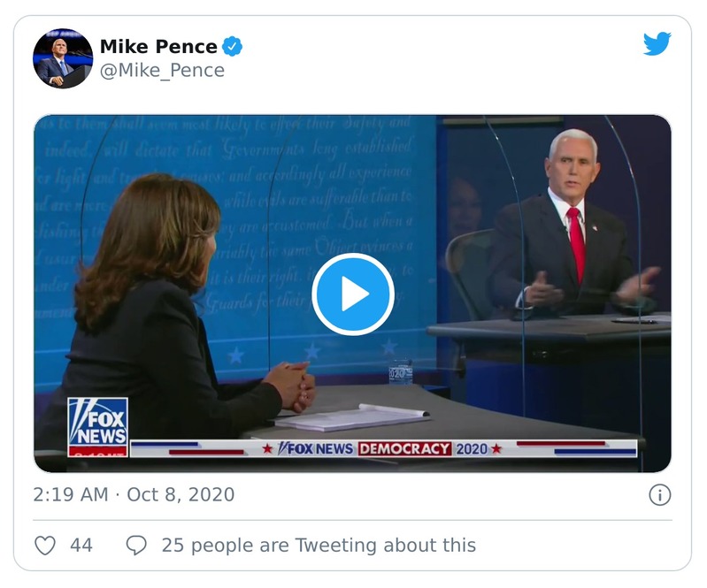
Task: Open Mike Pence's profile avatar
Action: [63, 57]
